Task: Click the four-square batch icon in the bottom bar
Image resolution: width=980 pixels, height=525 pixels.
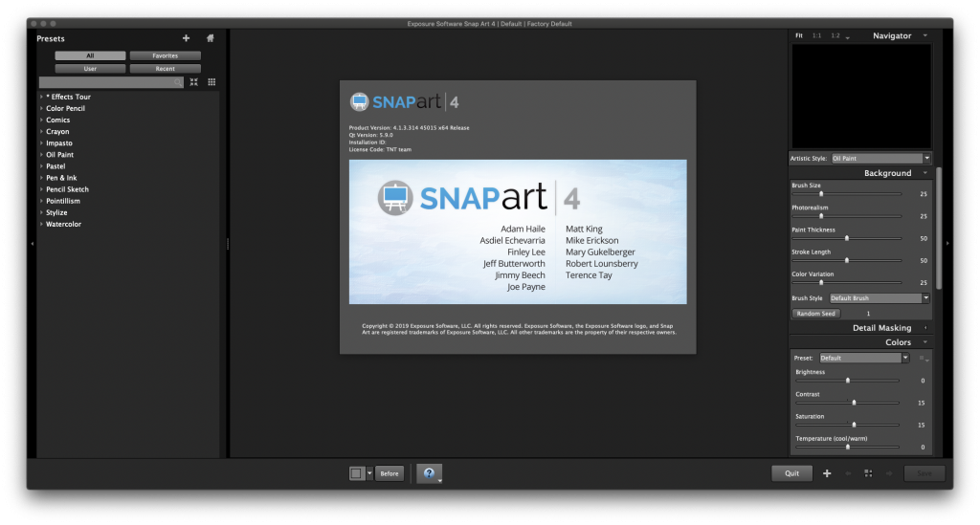Action: pos(868,473)
